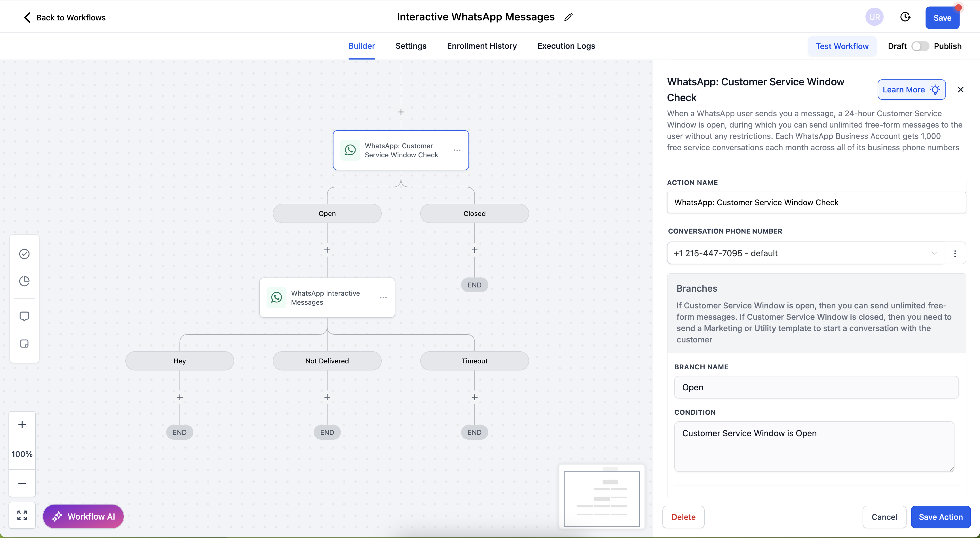The image size is (980, 538).
Task: Toggle Draft to Publish switch
Action: click(x=920, y=46)
